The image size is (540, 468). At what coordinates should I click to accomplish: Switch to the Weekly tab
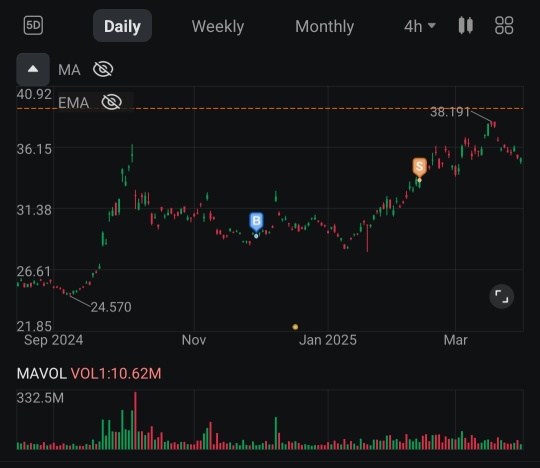[x=218, y=27]
